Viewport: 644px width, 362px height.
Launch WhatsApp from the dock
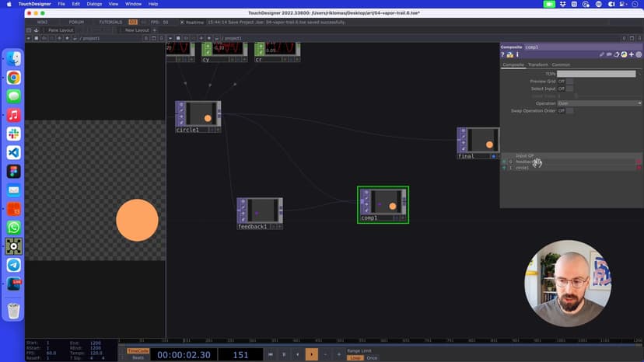click(14, 228)
